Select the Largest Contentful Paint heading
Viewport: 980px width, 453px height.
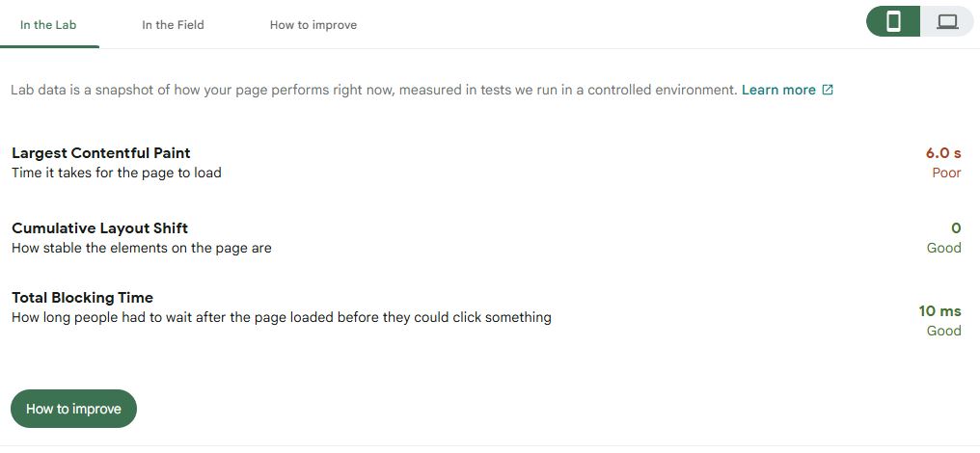pos(101,153)
